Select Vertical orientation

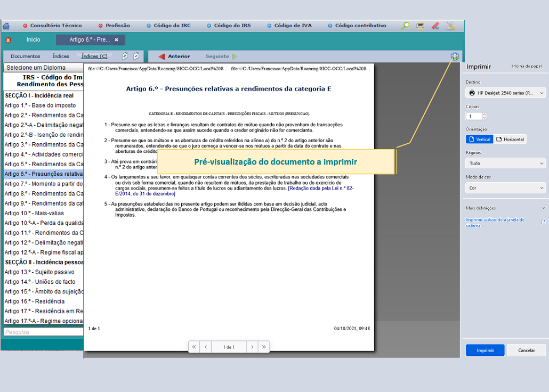479,140
